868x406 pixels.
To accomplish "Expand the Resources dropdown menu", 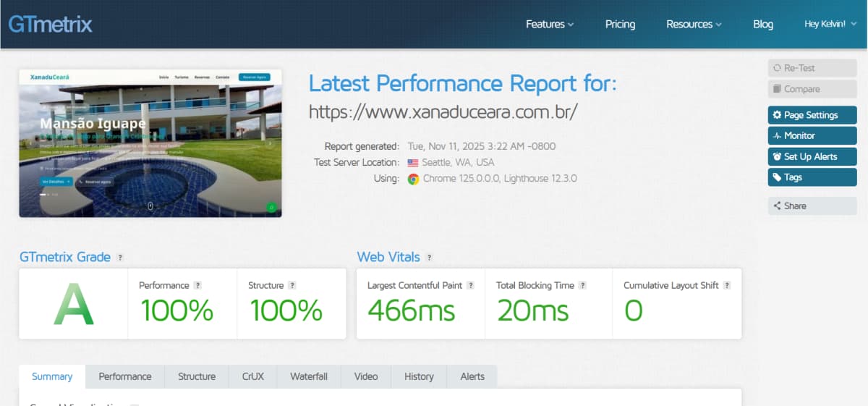I will click(694, 24).
